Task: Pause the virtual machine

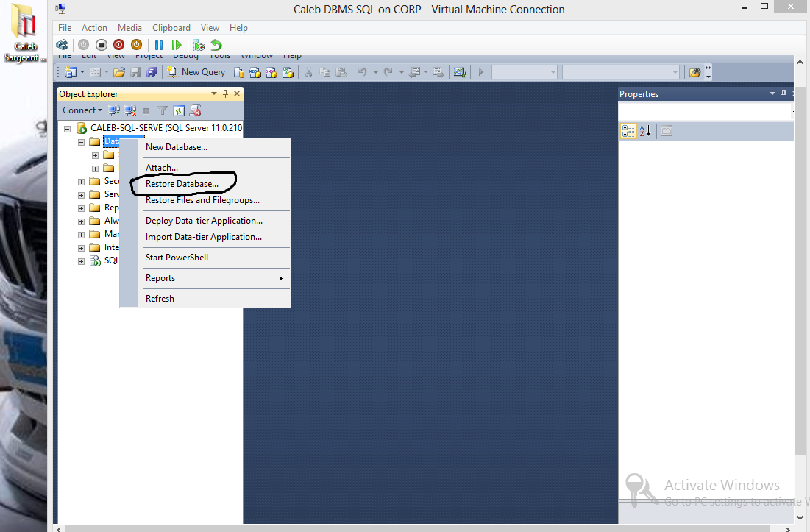Action: coord(159,45)
